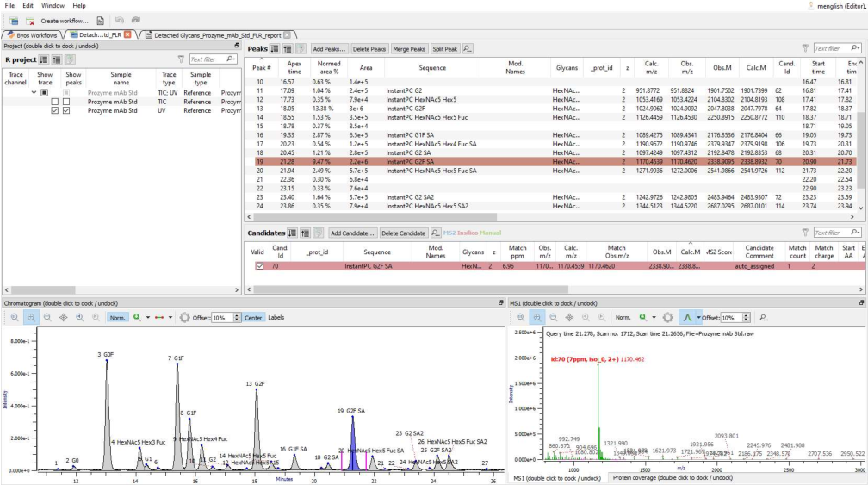Click the red double-arrow icon in Chromatogram toolbar
The width and height of the screenshot is (868, 485).
click(159, 317)
